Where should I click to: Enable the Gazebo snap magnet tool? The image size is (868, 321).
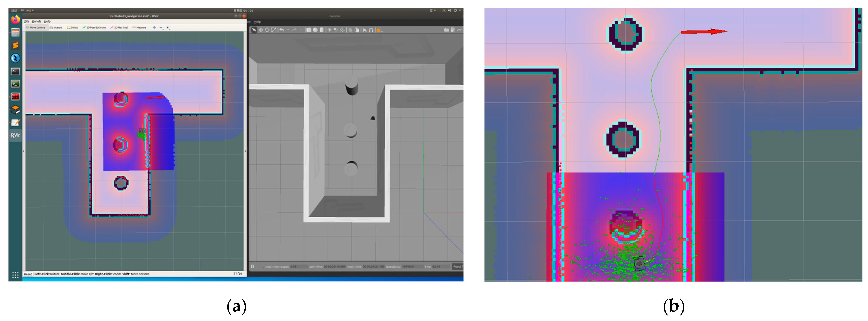(371, 30)
